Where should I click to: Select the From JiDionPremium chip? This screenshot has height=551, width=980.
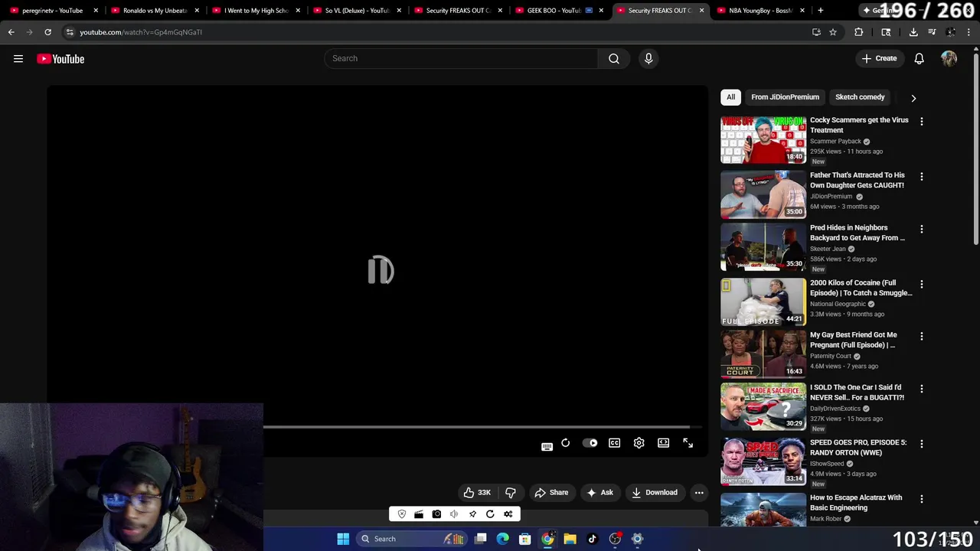pyautogui.click(x=785, y=97)
